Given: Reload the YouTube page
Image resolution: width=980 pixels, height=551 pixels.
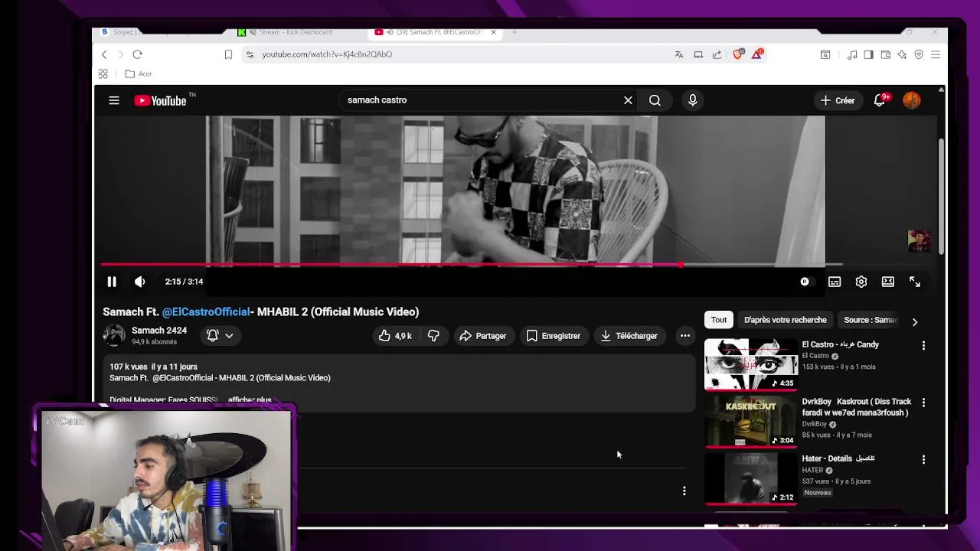Looking at the screenshot, I should pos(137,54).
